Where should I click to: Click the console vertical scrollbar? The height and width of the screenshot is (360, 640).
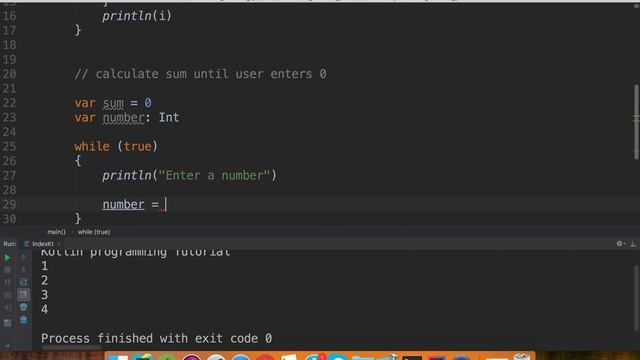coord(636,298)
